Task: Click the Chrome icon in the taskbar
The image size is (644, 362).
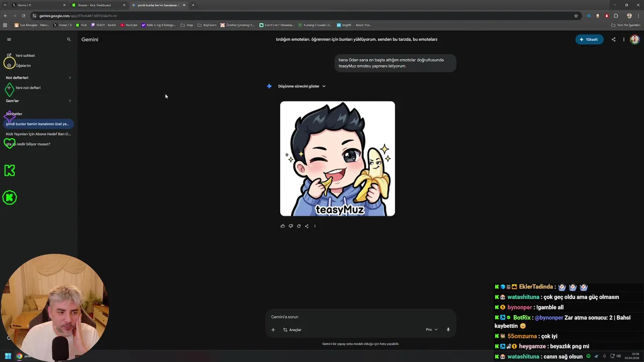Action: [19, 356]
